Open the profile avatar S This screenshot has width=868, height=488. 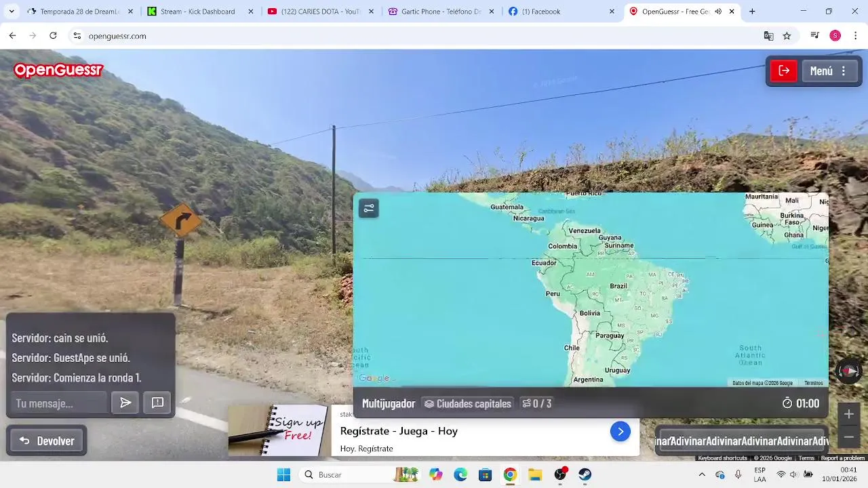835,36
